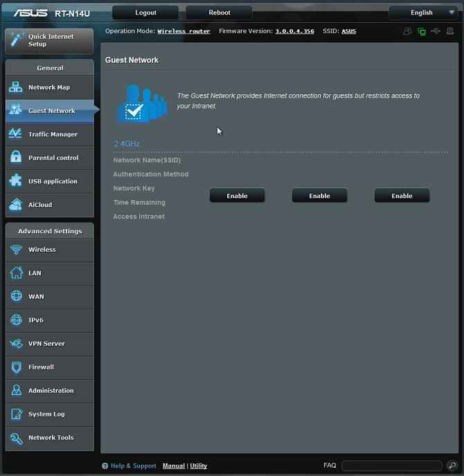Image resolution: width=464 pixels, height=476 pixels.
Task: Click the USB status icon in header
Action: [436, 31]
